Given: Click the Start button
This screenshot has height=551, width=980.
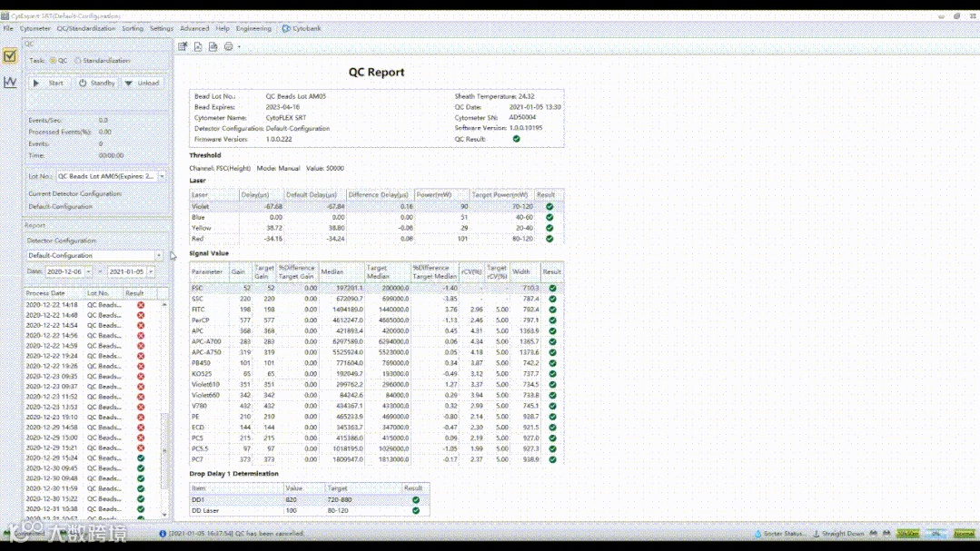Looking at the screenshot, I should 48,83.
